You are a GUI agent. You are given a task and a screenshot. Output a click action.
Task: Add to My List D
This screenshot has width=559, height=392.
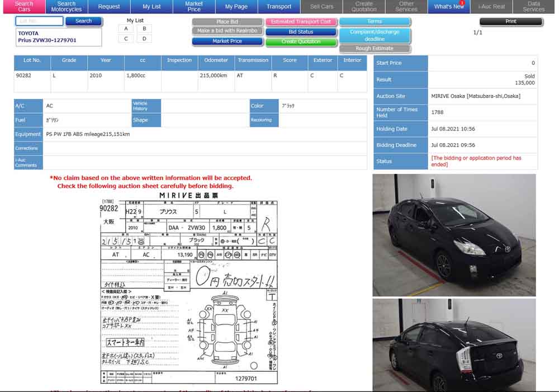(x=144, y=39)
